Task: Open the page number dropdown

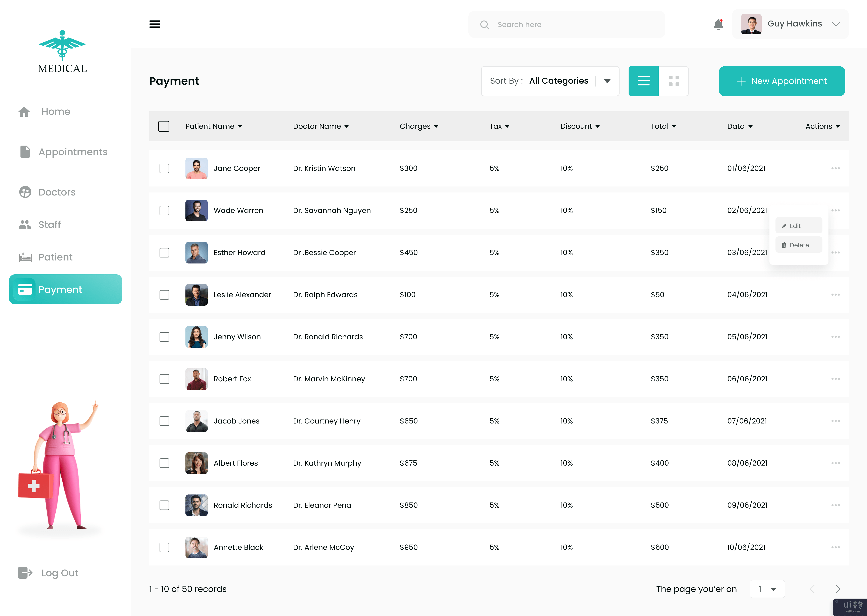Action: pos(767,589)
